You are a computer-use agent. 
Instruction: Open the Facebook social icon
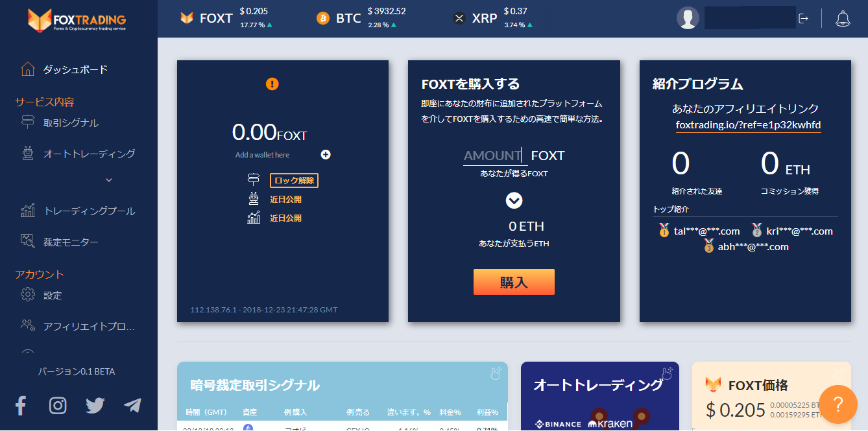(x=21, y=406)
